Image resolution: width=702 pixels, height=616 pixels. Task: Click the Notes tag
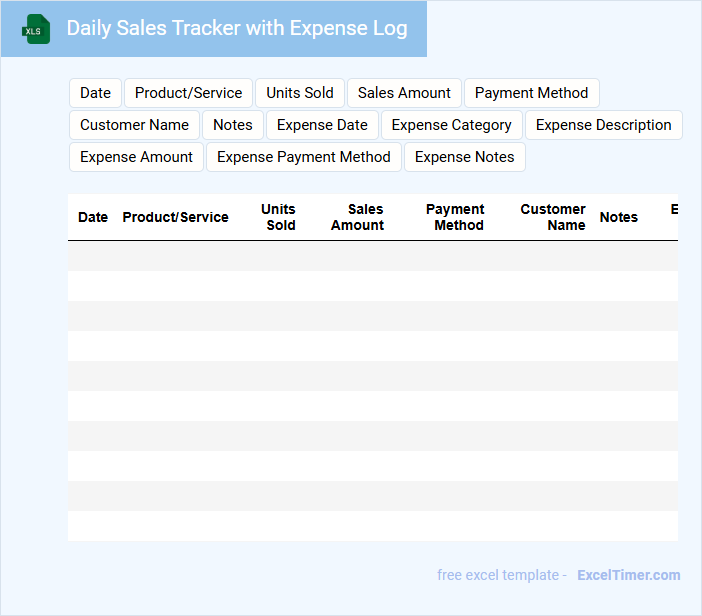(x=233, y=125)
